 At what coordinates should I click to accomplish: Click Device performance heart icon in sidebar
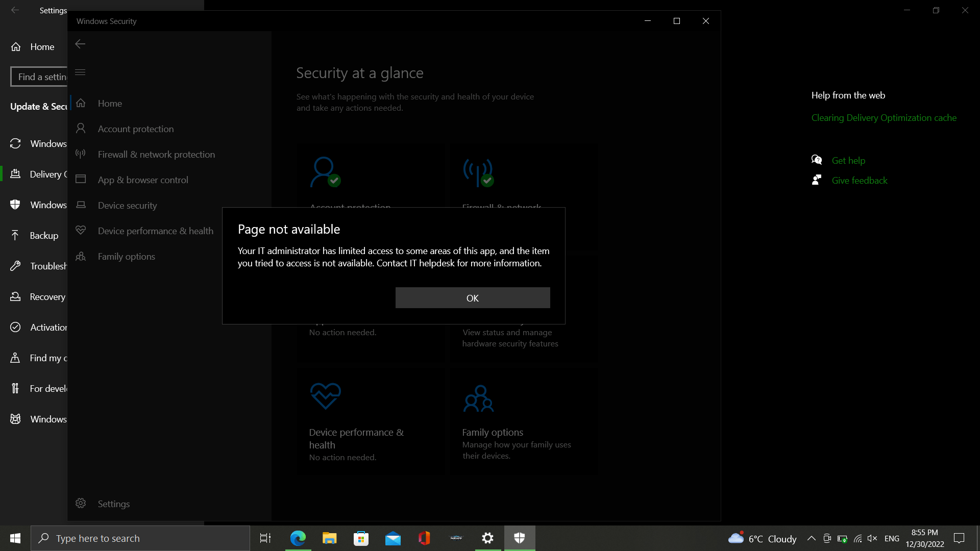coord(81,230)
